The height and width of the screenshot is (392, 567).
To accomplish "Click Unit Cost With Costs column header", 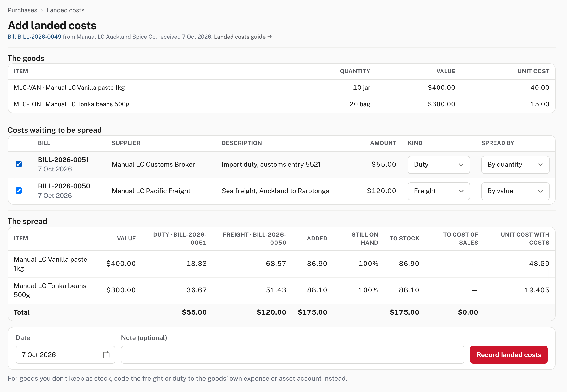I will (525, 239).
